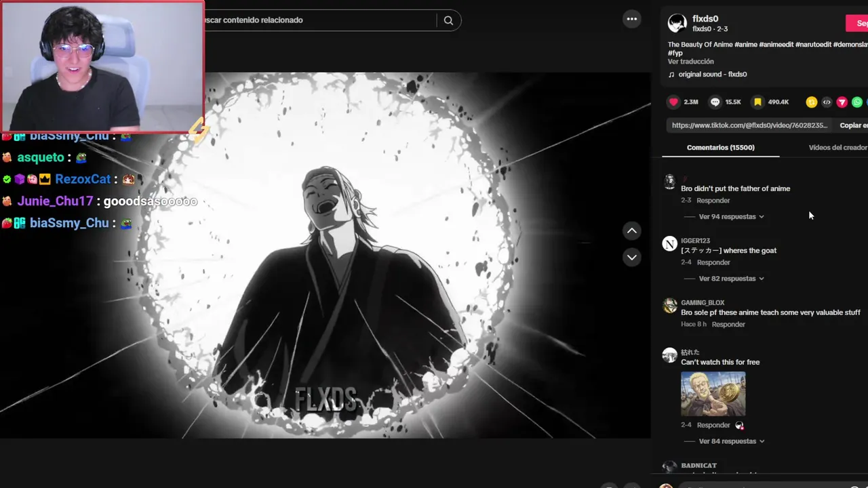Screen dimensions: 868x488
Task: Open BADNICAT commenter avatar
Action: (669, 467)
